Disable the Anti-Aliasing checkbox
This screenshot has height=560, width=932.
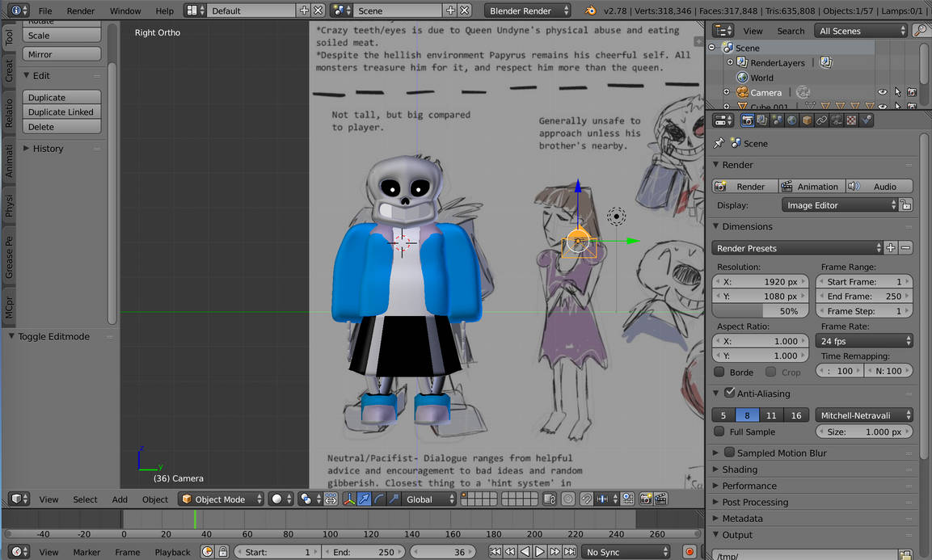(729, 393)
